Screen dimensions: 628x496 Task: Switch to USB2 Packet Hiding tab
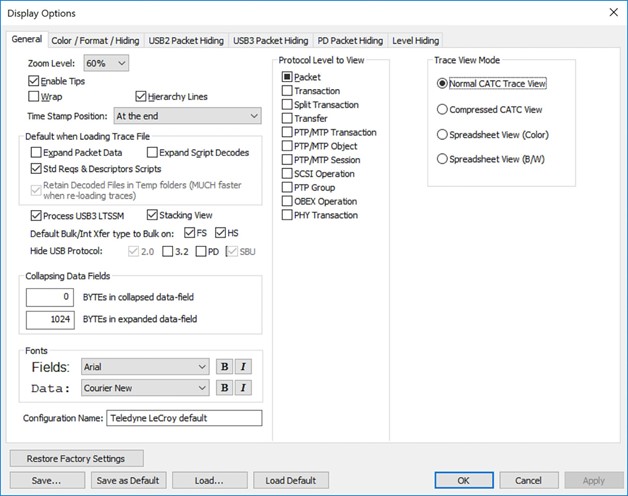click(186, 40)
